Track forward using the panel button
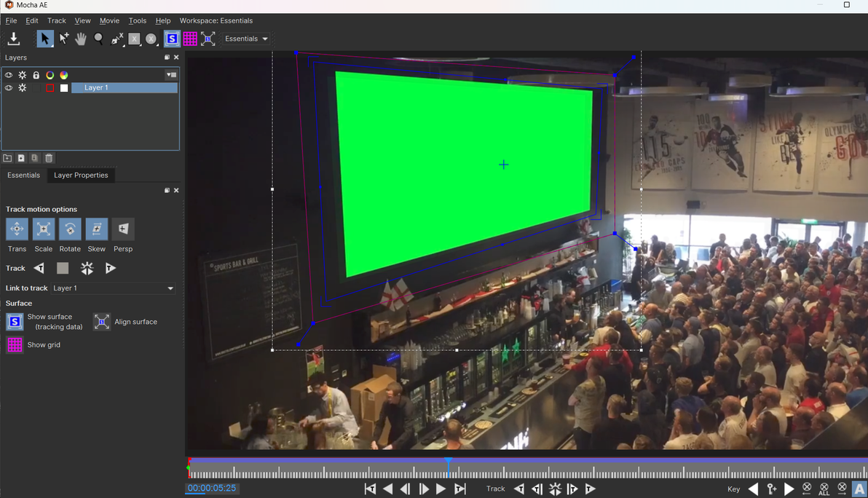 click(x=111, y=269)
